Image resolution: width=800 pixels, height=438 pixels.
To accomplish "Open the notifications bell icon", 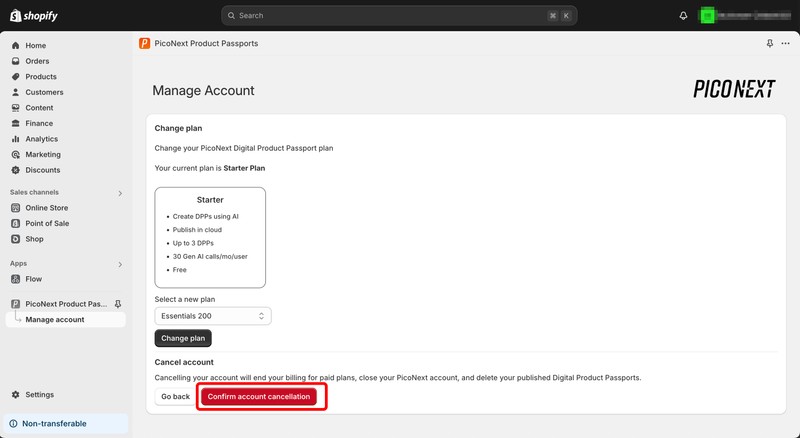I will (x=684, y=16).
